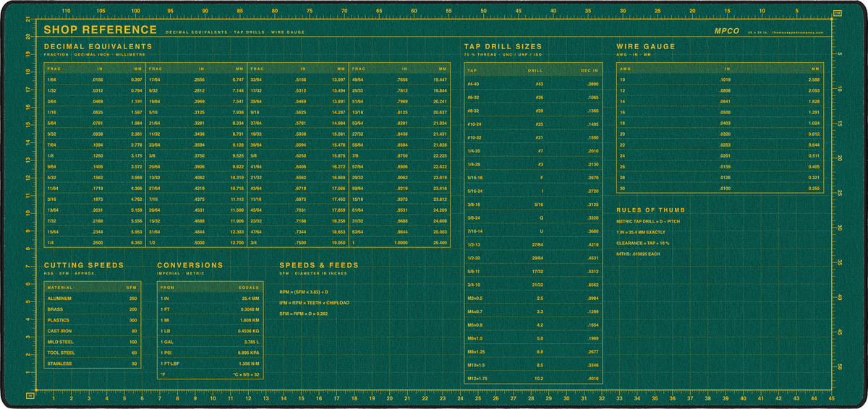Click the '300' SFM value for Plastics
This screenshot has width=868, height=409.
coord(133,319)
